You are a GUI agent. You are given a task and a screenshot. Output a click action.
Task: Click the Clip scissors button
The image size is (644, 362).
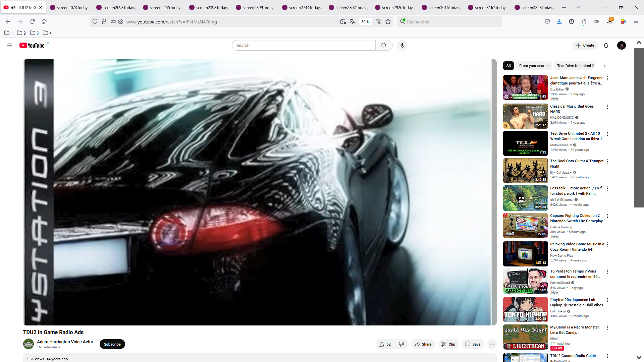[x=448, y=344]
